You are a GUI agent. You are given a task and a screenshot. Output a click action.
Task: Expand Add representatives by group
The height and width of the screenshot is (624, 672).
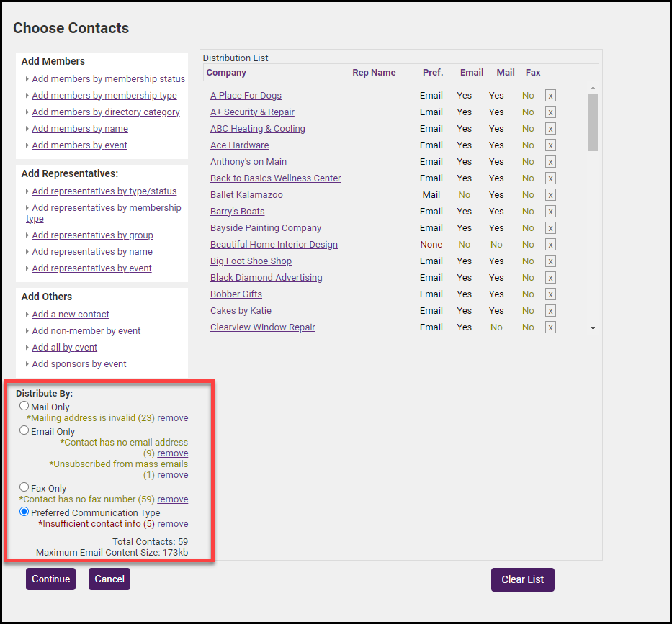coord(92,235)
